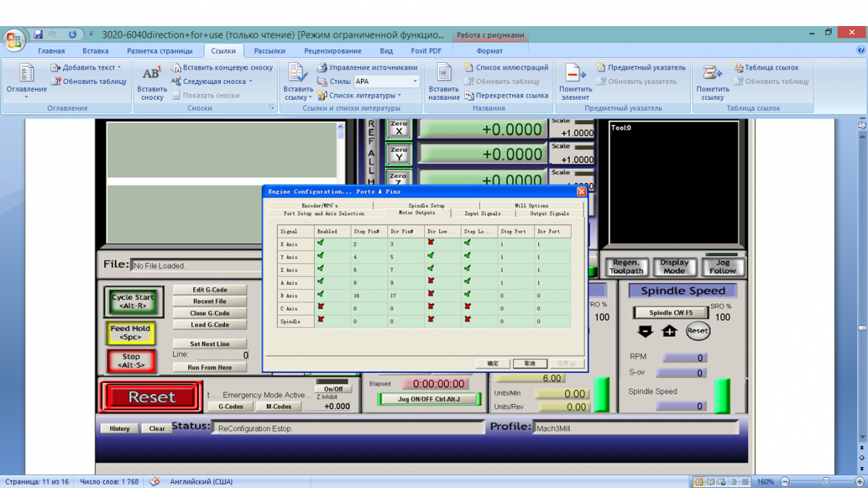Toggle the B Axis Step Low checkmark

coord(467,294)
